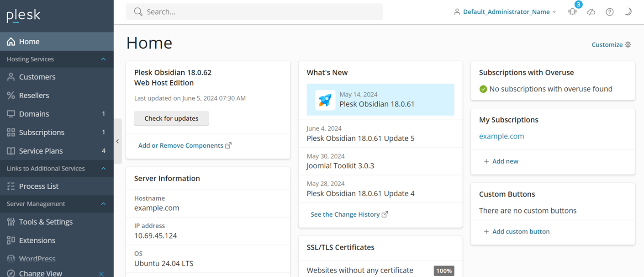Screen dimensions: 644x277
Task: Collapse the Server Management section
Action: (103, 204)
